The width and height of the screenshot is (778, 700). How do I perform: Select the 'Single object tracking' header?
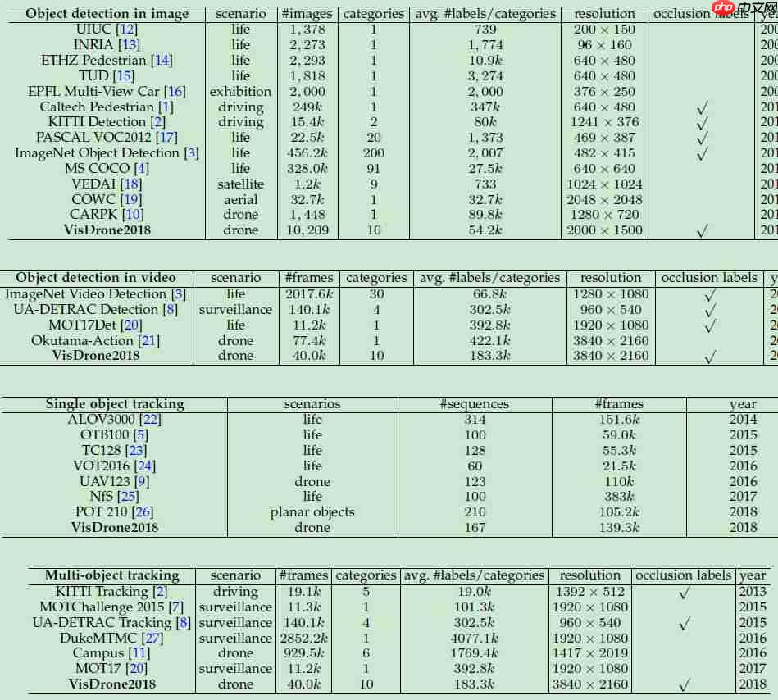click(x=115, y=404)
